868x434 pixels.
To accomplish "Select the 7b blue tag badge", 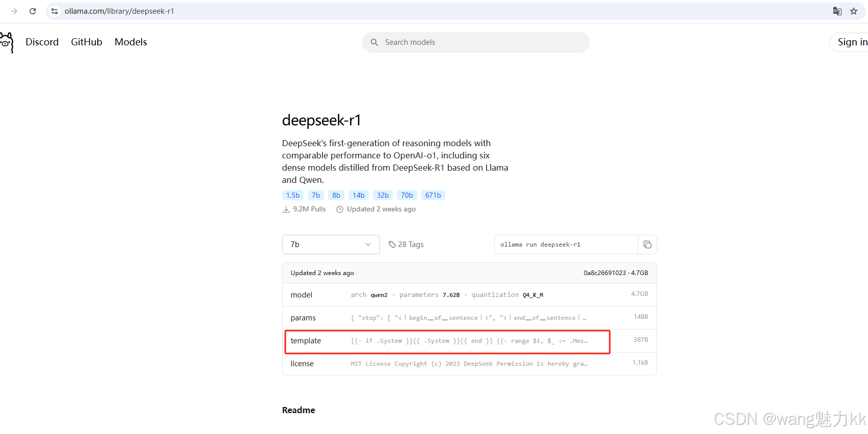I will 316,195.
